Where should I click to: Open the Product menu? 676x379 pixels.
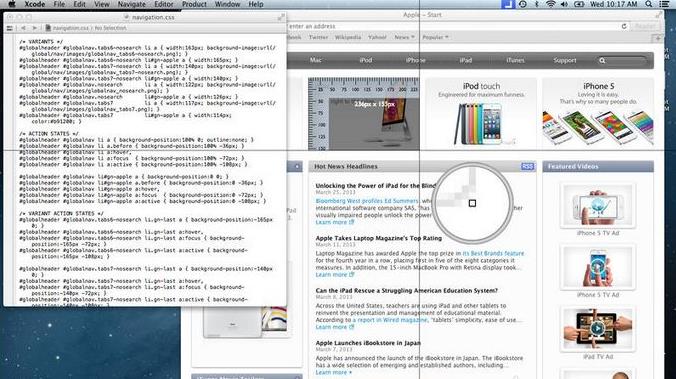pos(194,4)
